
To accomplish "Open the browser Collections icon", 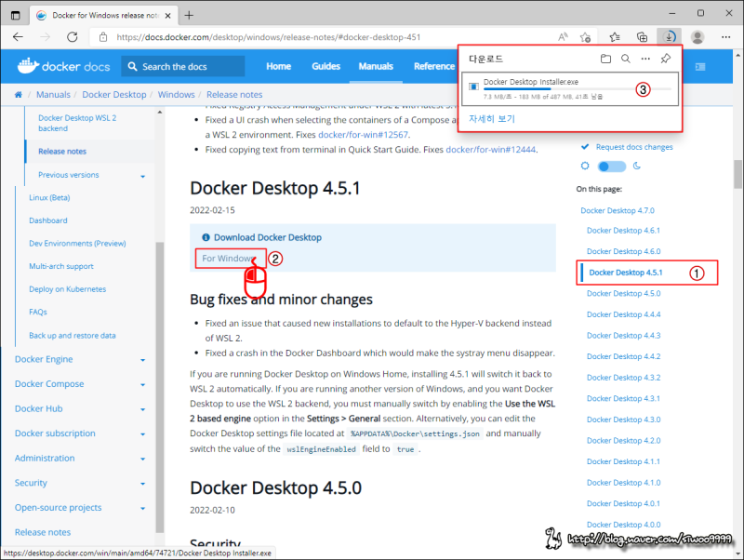I will click(642, 37).
